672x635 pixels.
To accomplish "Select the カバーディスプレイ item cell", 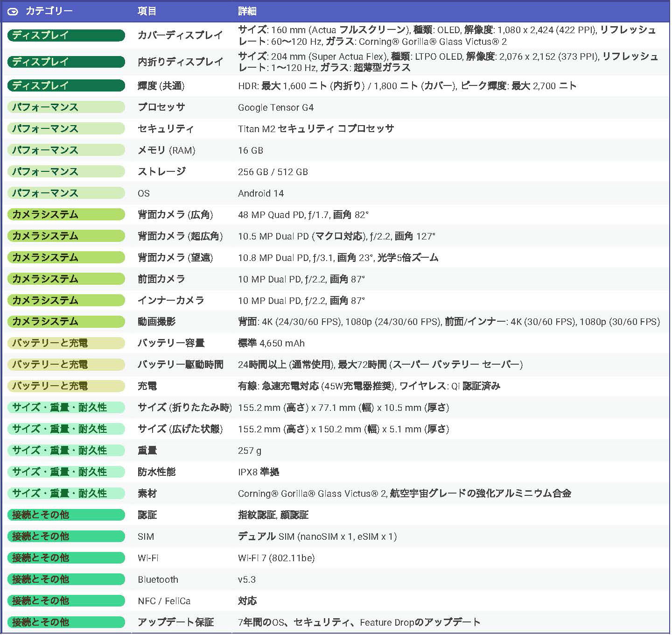I will click(x=180, y=35).
